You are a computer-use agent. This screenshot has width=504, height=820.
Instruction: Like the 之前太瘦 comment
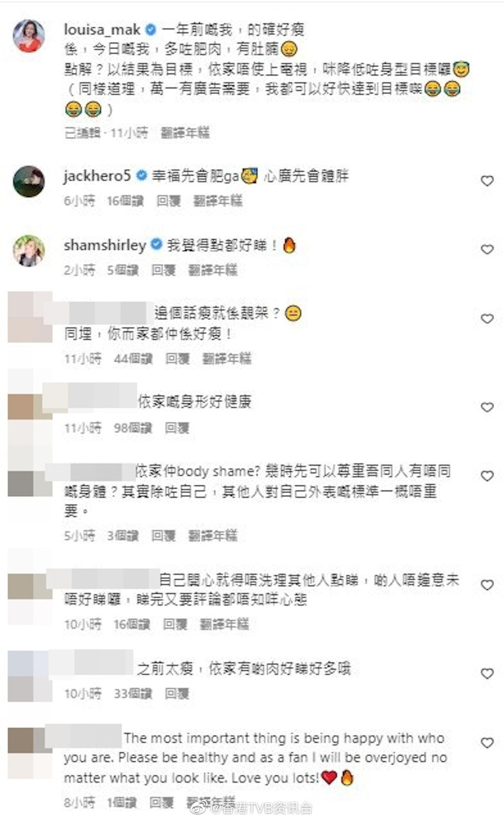tap(487, 673)
